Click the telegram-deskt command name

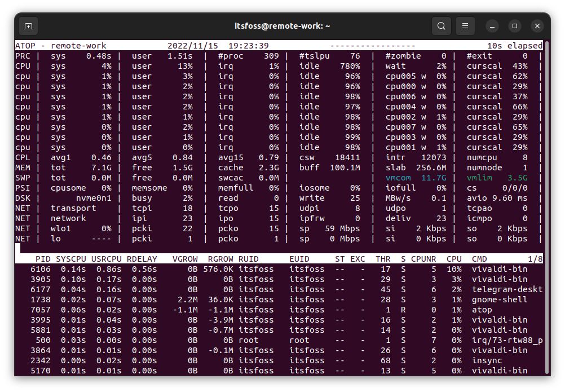click(x=507, y=289)
